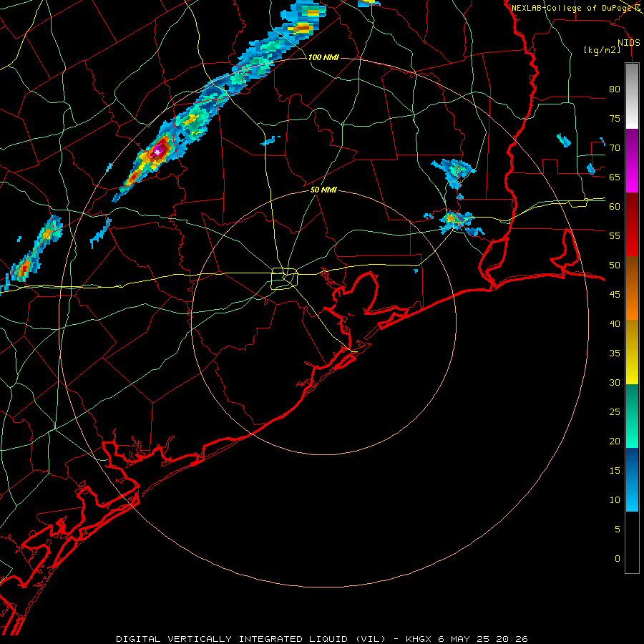Image resolution: width=644 pixels, height=644 pixels.
Task: Click the [kg/m2] unit label
Action: pyautogui.click(x=602, y=50)
